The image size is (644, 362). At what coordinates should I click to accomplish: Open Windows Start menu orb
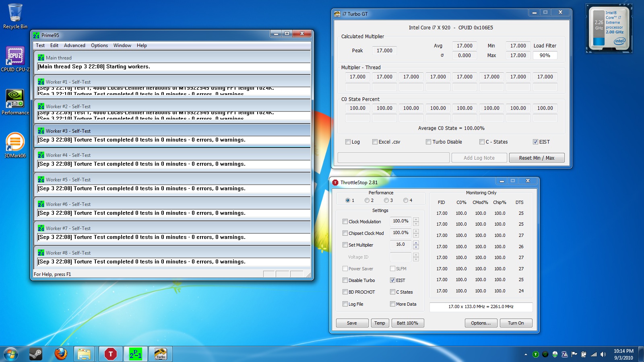coord(11,354)
